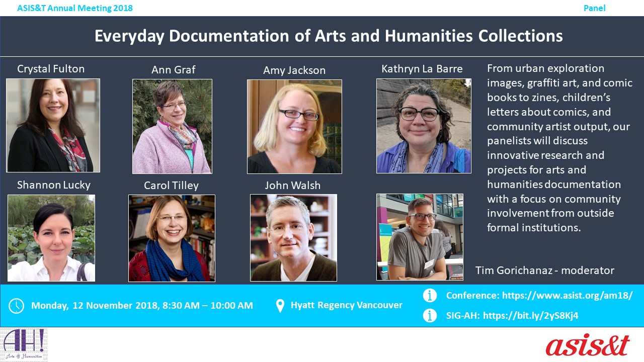
Task: Click the clock icon beside the date
Action: (x=17, y=306)
